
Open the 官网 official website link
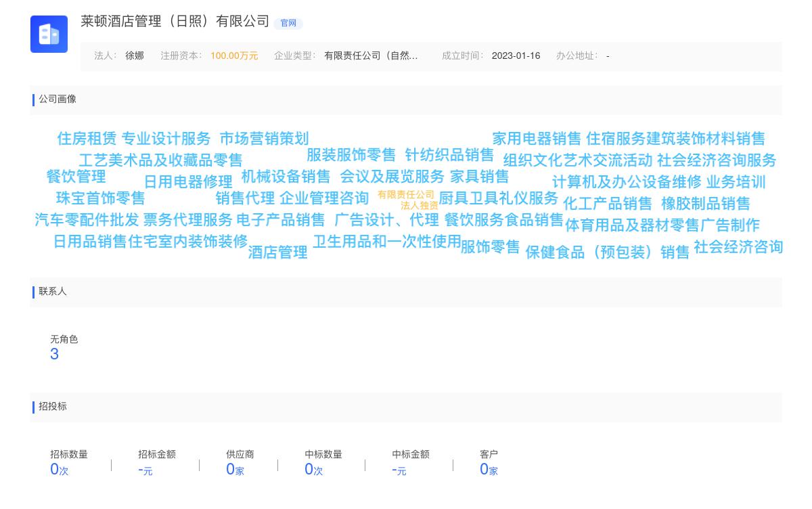pos(288,23)
